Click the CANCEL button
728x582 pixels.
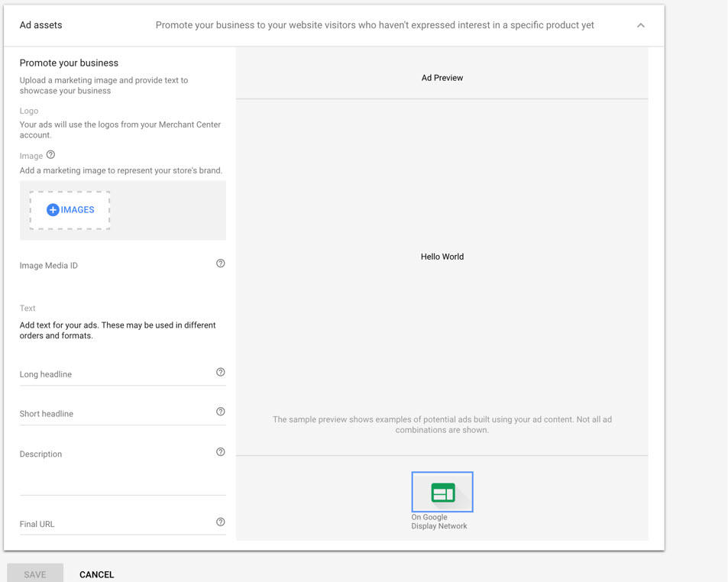[96, 574]
